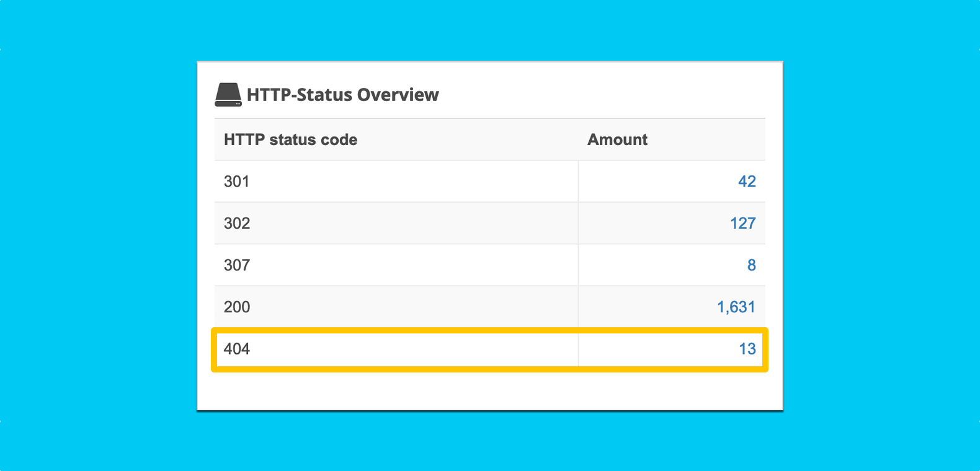Click the server icon beside HTTP-Status Overview

[x=228, y=95]
